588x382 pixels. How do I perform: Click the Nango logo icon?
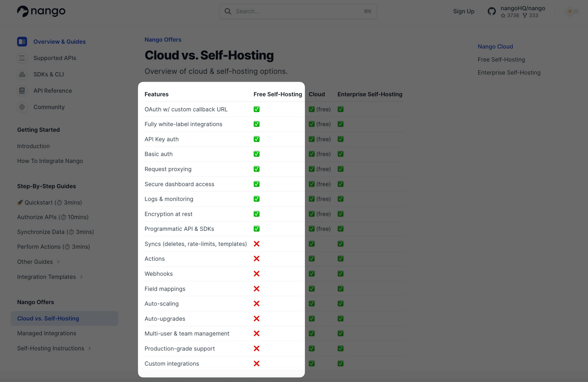coord(23,11)
